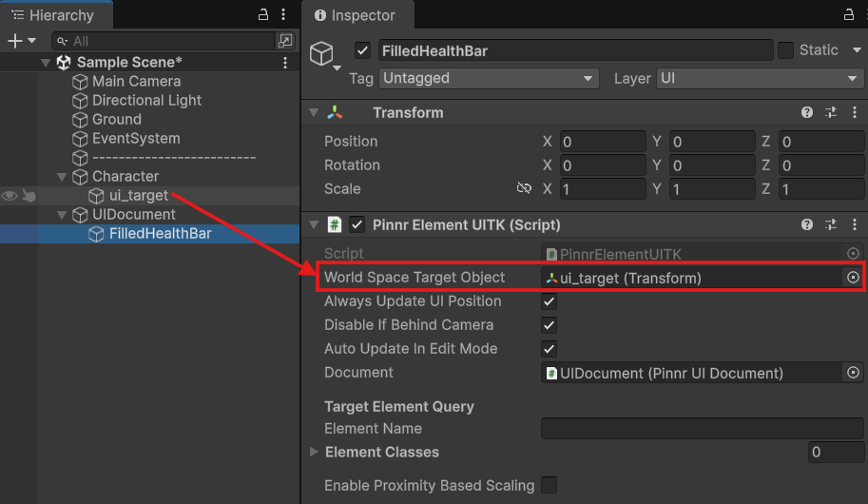Image resolution: width=868 pixels, height=504 pixels.
Task: Toggle ui_target visibility eye icon
Action: point(10,196)
